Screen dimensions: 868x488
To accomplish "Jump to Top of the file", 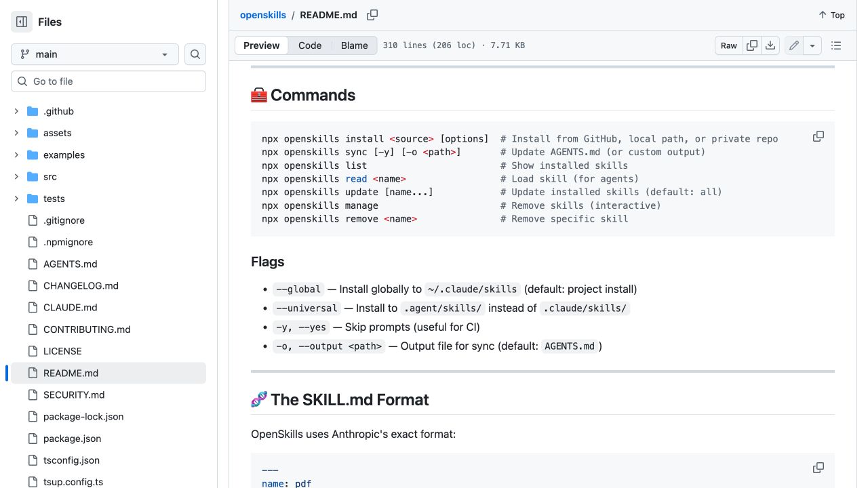I will coord(831,15).
